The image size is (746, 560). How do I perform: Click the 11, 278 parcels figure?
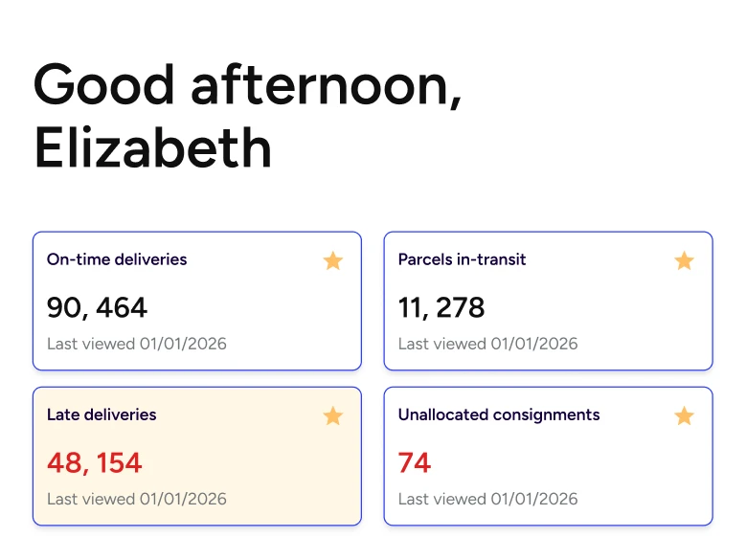point(441,307)
